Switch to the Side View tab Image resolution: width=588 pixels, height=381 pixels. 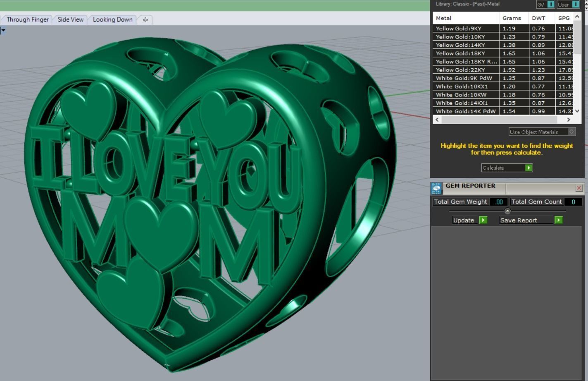tap(70, 19)
